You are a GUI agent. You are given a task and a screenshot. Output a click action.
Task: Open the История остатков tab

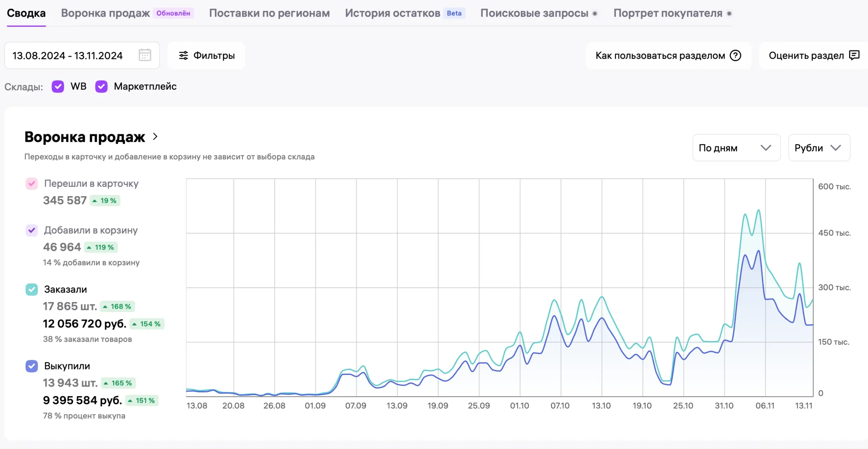tap(393, 13)
